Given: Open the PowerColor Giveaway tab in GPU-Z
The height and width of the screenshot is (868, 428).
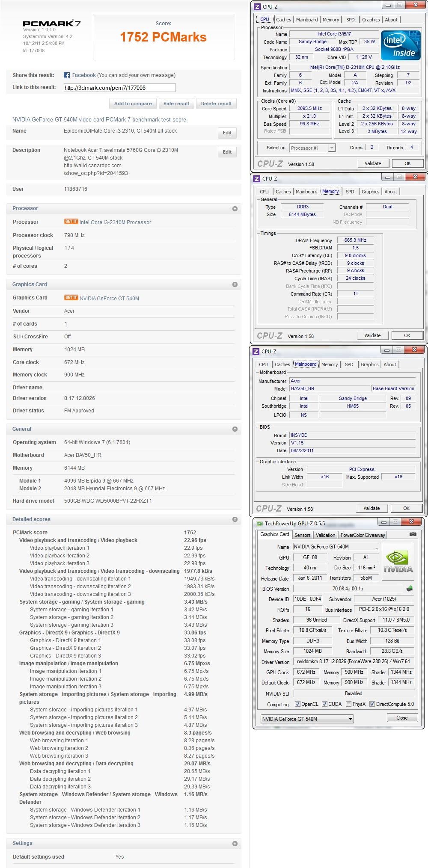Looking at the screenshot, I should click(363, 535).
